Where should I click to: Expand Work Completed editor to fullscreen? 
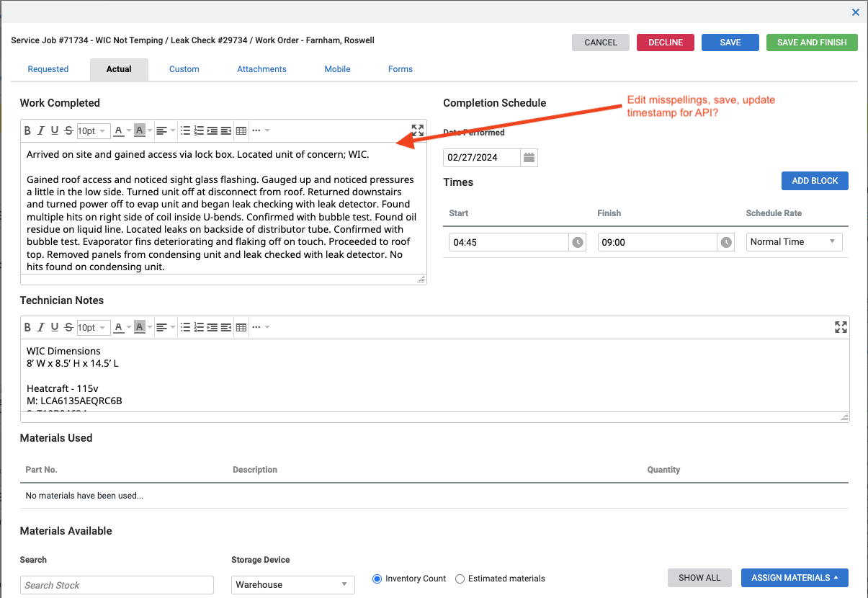418,130
